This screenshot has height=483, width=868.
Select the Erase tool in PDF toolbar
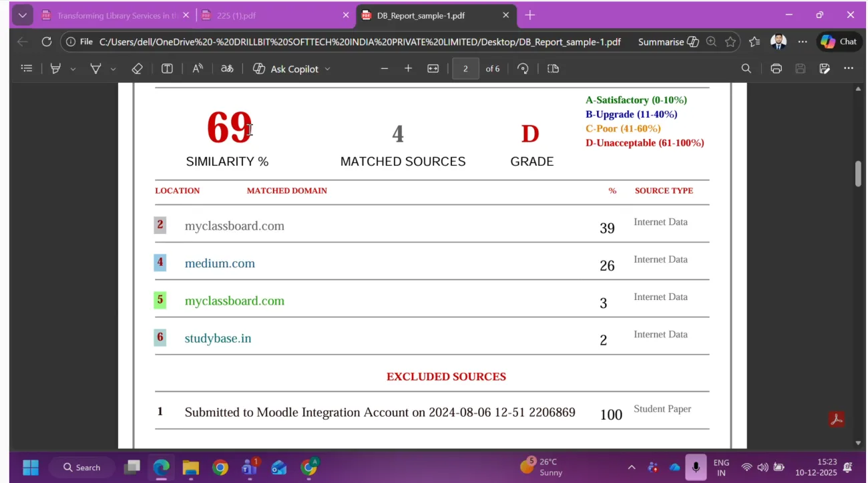click(x=137, y=69)
